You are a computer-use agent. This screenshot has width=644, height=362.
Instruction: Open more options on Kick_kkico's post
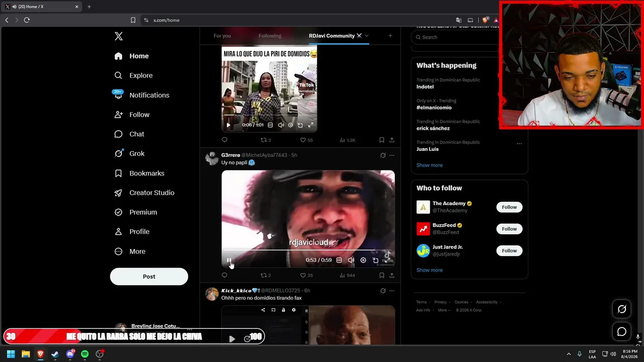[x=392, y=291]
